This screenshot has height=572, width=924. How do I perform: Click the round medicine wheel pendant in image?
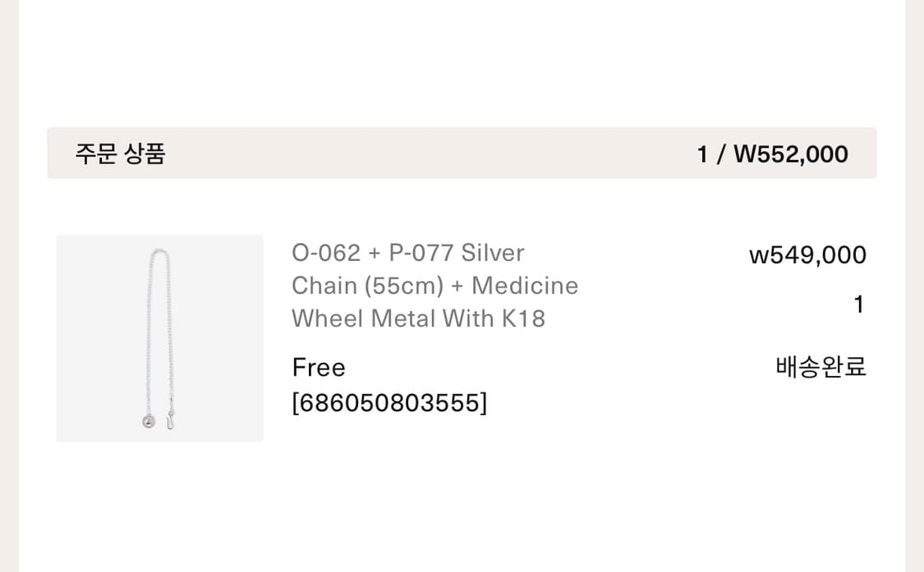click(x=149, y=422)
